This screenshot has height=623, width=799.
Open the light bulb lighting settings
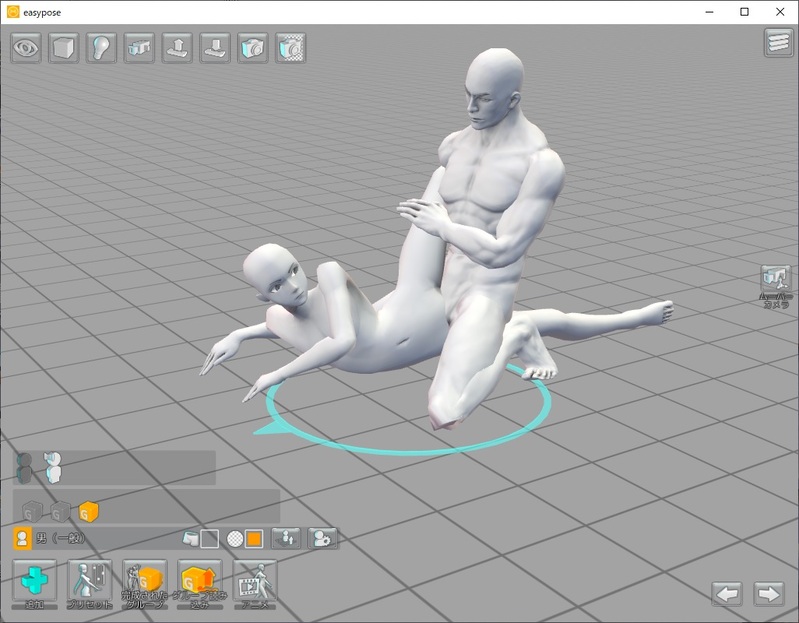[101, 48]
